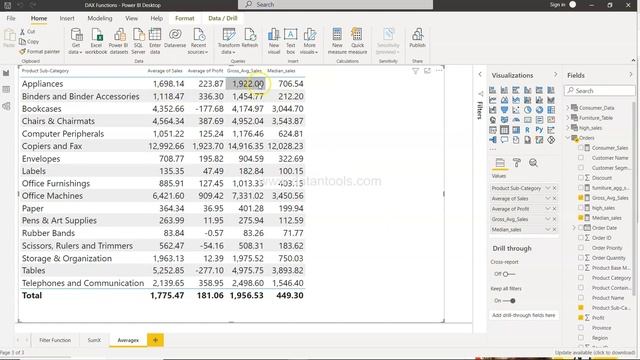The image size is (640, 360).
Task: Expand the Filters pane
Action: pyautogui.click(x=480, y=74)
